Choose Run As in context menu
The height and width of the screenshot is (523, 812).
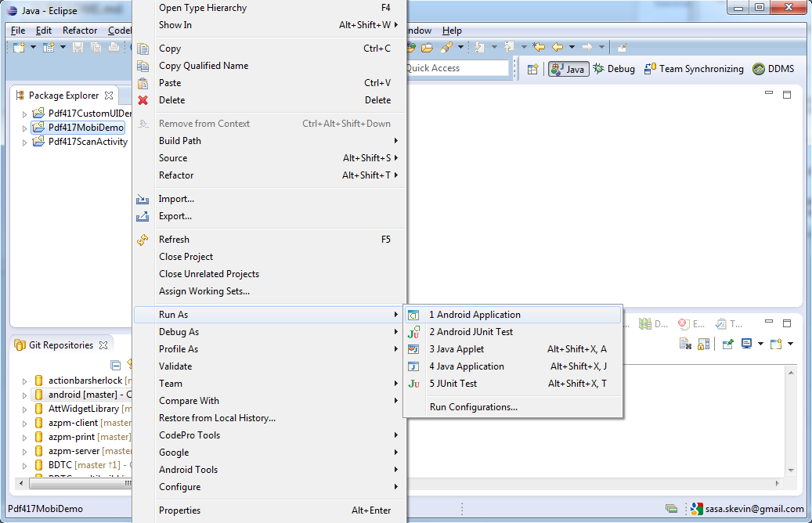(269, 315)
